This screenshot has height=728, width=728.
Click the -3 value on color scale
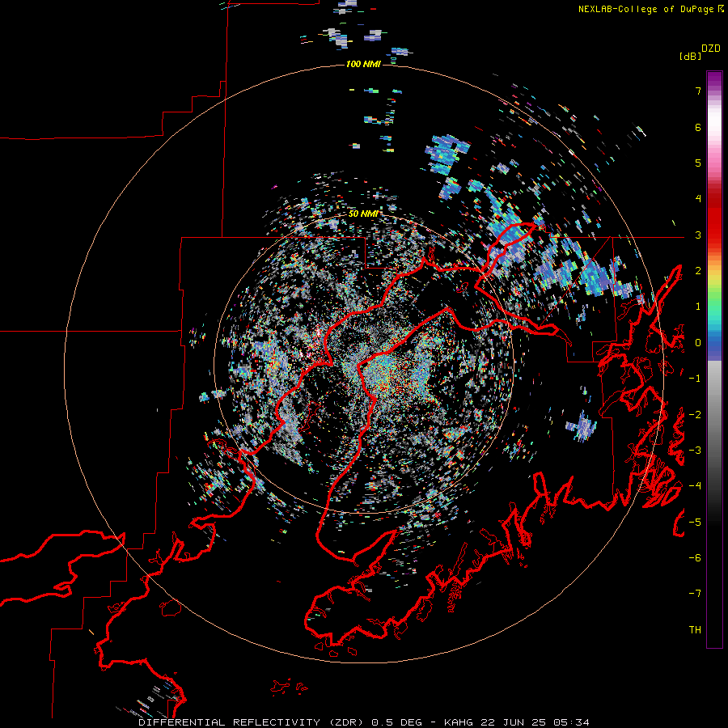pos(695,451)
